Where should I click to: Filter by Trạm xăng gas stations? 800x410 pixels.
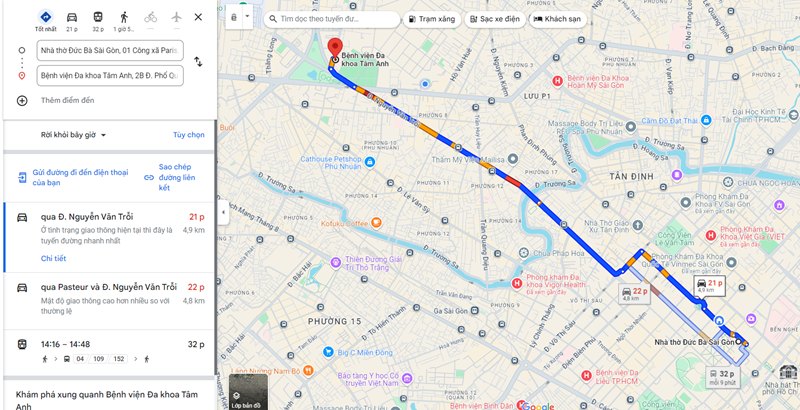[x=432, y=19]
